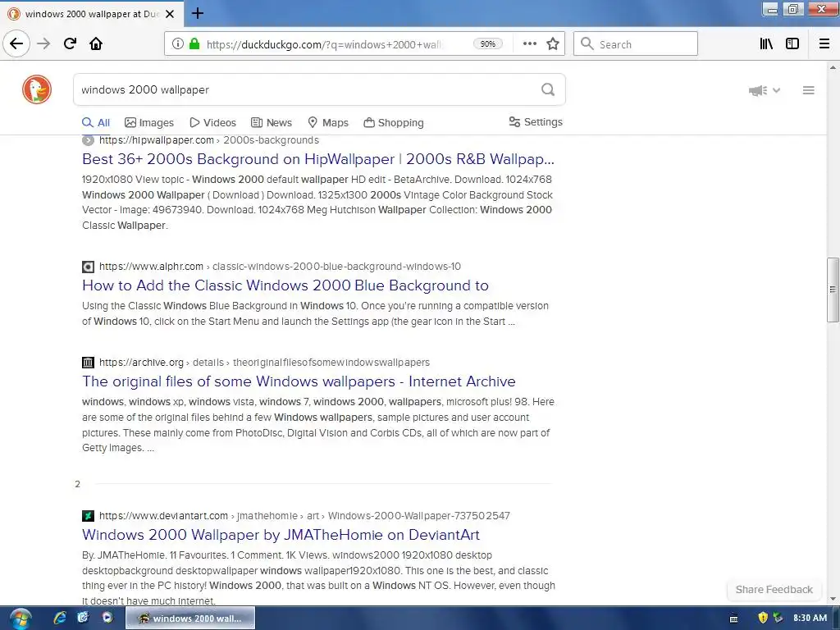Screen dimensions: 840x630
Task: Click the DuckDuckGo duck logo
Action: [37, 89]
